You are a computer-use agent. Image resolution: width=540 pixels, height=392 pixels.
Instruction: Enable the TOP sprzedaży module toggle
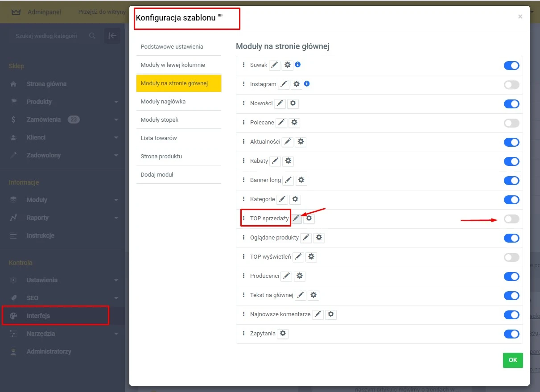click(x=511, y=219)
